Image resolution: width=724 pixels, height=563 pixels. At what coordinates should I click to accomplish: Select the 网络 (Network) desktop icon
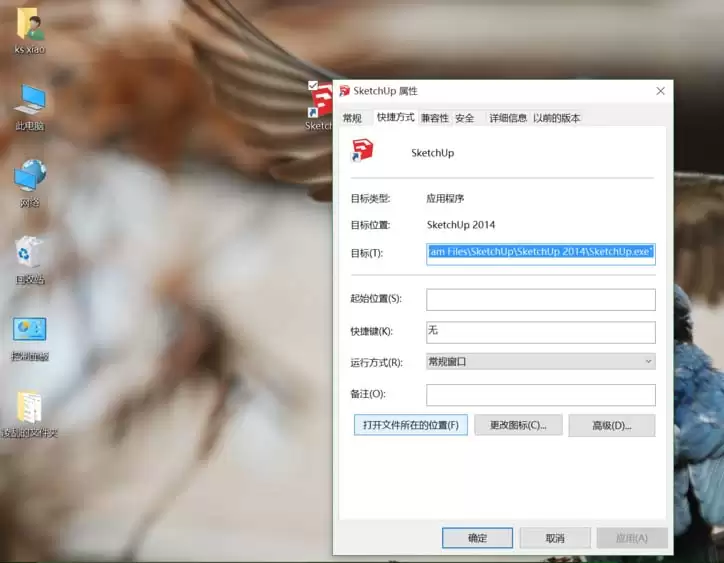pyautogui.click(x=30, y=177)
